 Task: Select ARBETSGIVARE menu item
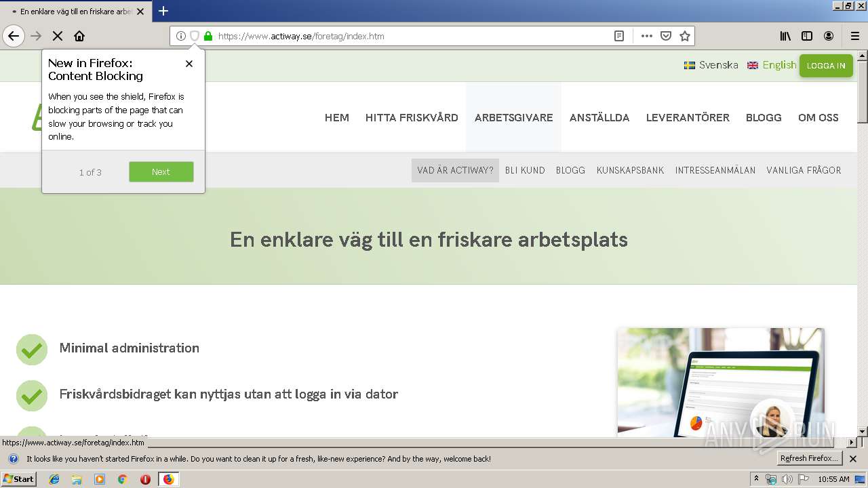click(x=514, y=118)
